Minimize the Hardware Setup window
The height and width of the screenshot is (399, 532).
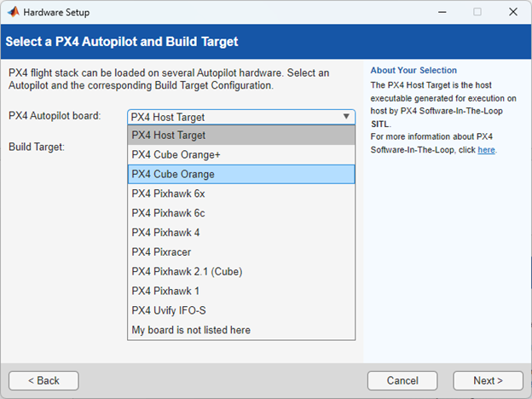tap(442, 13)
